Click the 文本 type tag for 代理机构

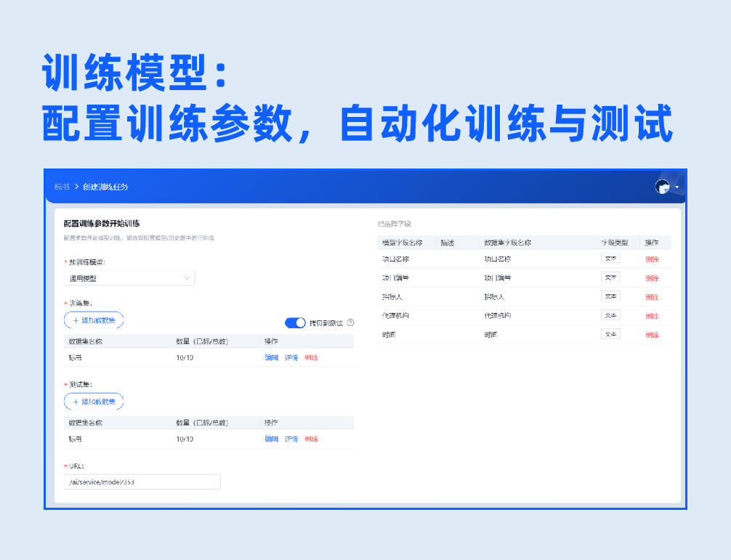tap(610, 315)
